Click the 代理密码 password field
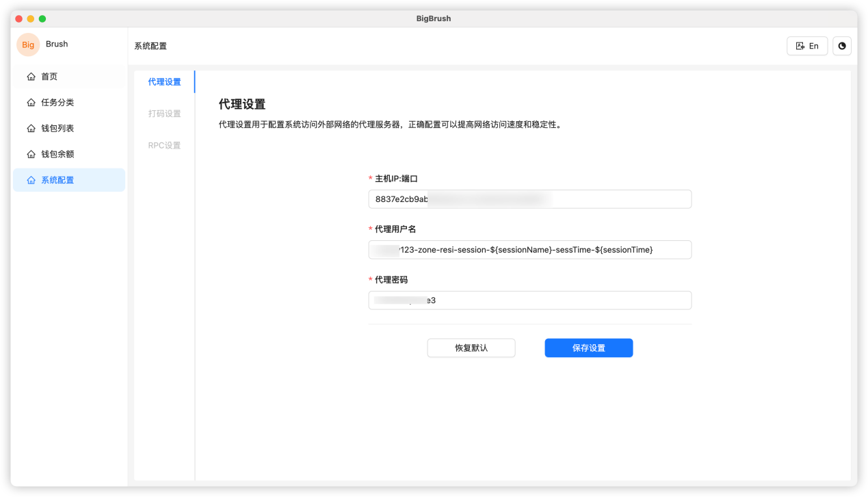Viewport: 868px width, 497px height. point(530,300)
